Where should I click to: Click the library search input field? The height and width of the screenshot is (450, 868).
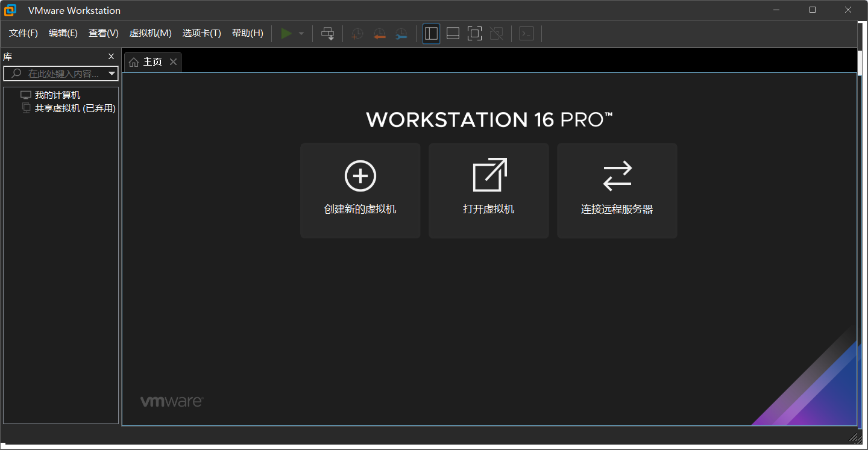tap(61, 73)
